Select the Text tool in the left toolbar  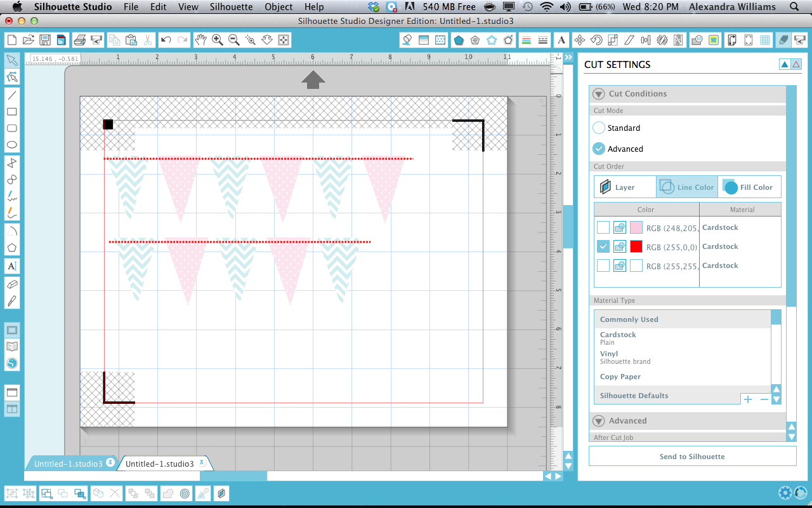point(11,266)
